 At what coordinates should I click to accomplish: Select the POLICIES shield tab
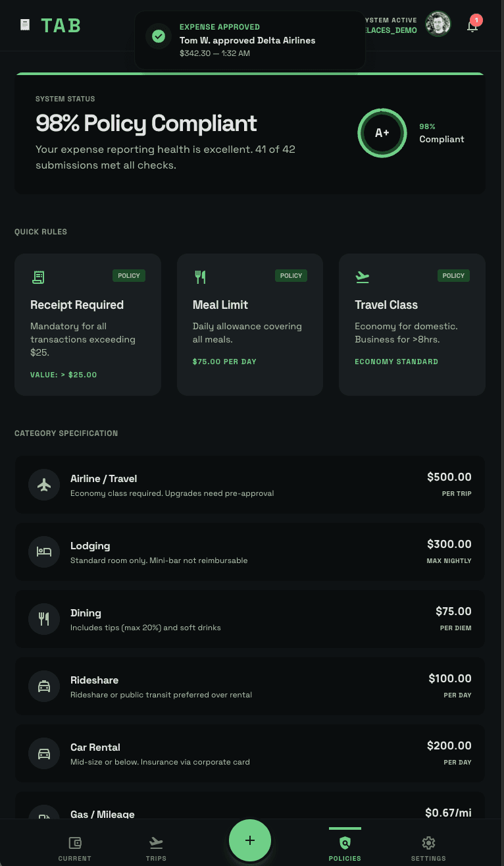click(344, 846)
